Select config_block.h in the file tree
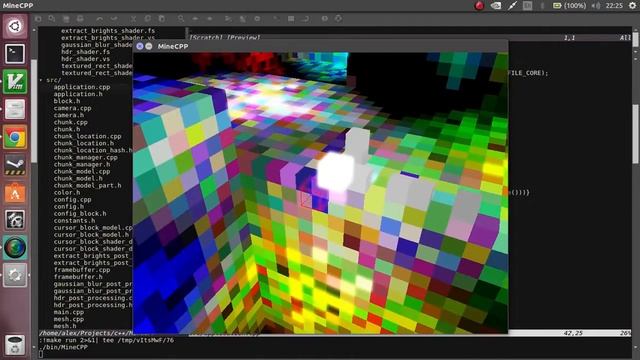This screenshot has width=640, height=360. tap(80, 213)
